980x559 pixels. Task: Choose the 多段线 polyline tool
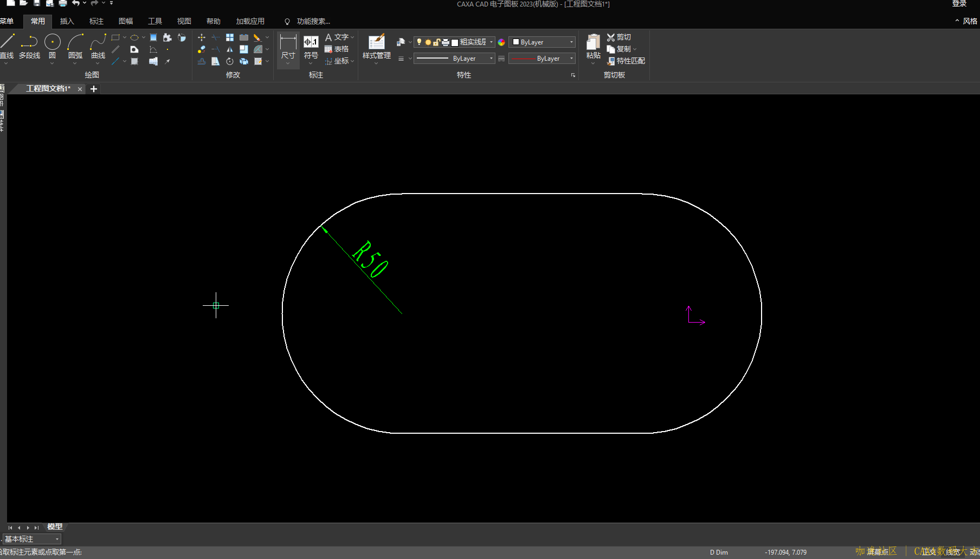point(29,42)
